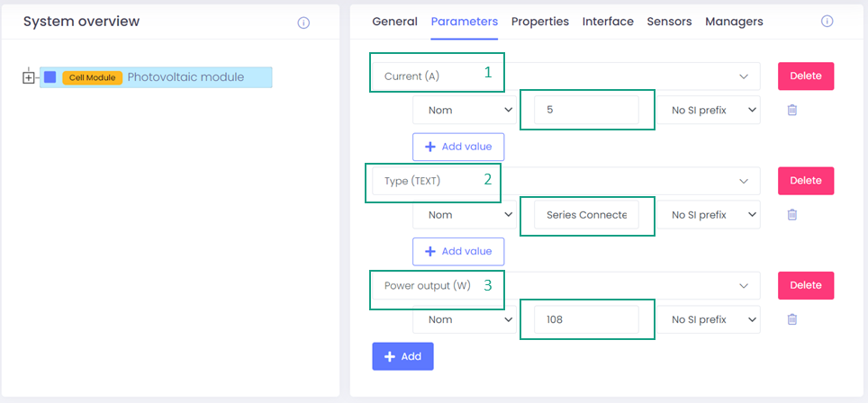Click the Power output value field showing 108

[x=586, y=319]
